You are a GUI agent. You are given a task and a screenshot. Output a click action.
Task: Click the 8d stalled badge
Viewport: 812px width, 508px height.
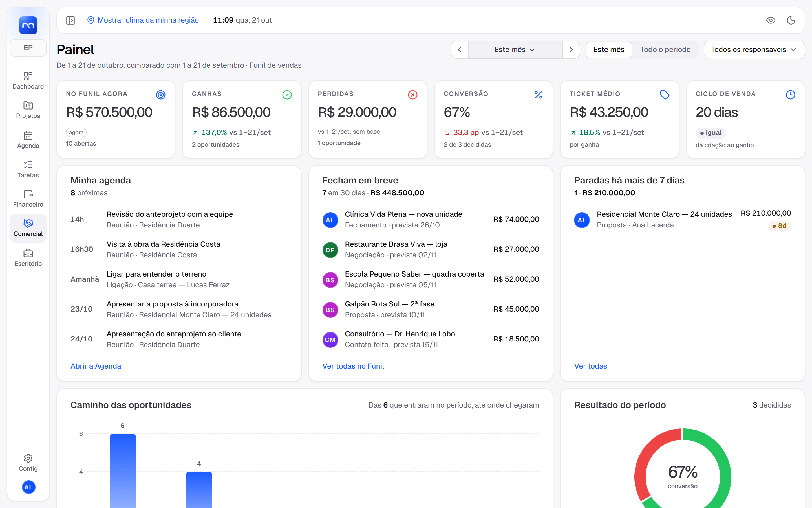(779, 226)
